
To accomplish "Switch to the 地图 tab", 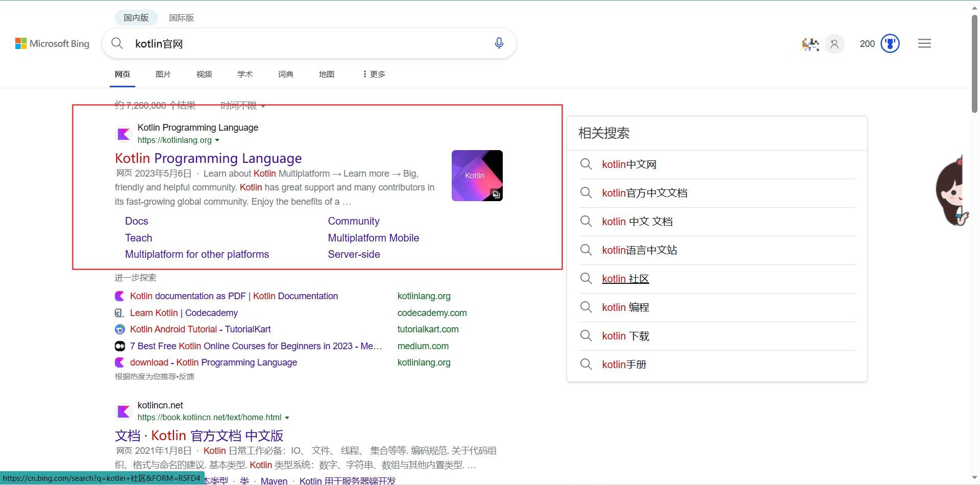I will click(327, 75).
